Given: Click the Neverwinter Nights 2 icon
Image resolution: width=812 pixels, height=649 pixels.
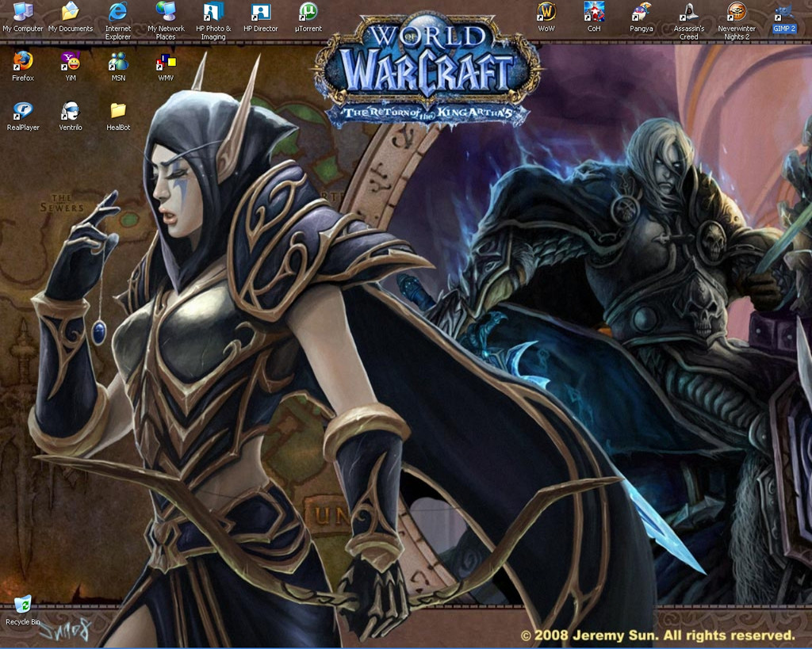Looking at the screenshot, I should point(737,21).
